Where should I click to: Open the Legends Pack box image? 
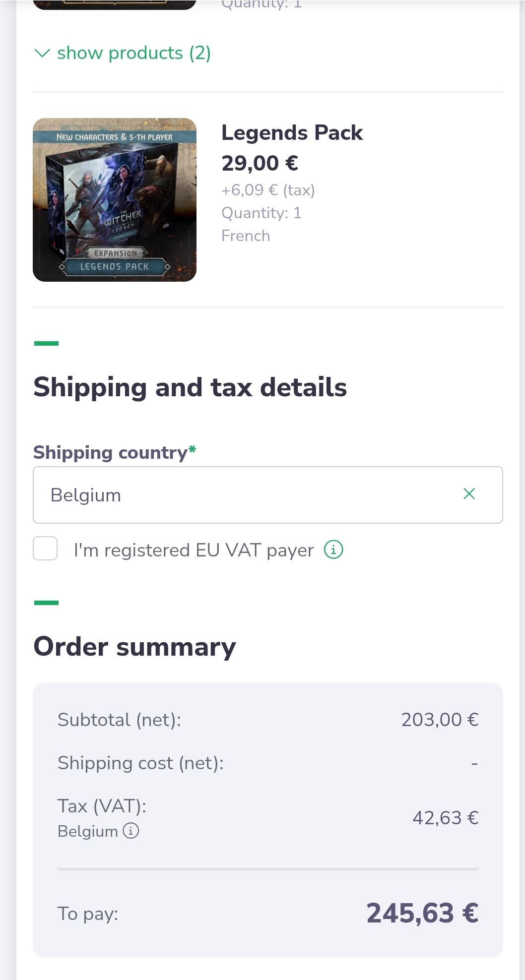(x=115, y=200)
